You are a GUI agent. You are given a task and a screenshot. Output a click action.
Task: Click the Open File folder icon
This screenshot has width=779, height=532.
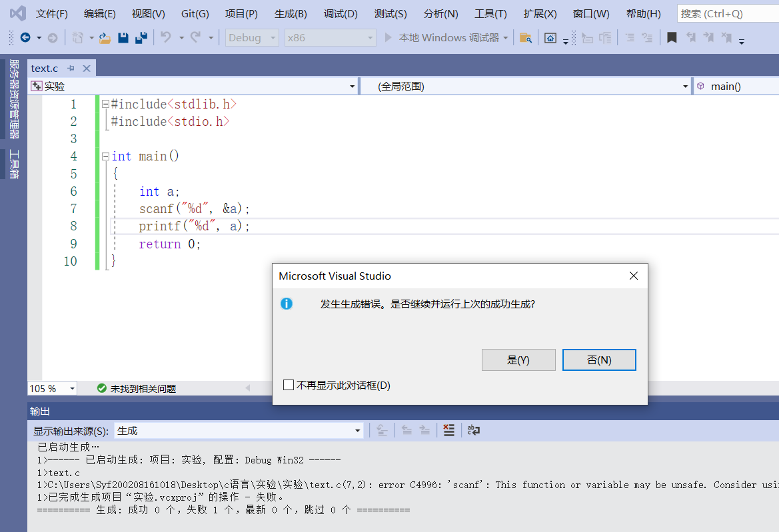(105, 38)
